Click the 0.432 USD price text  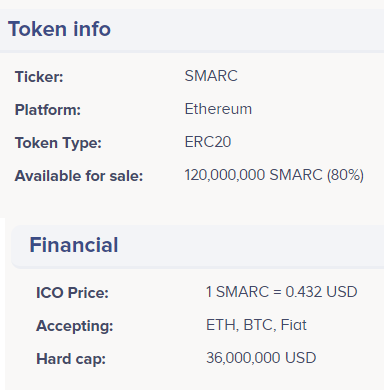(321, 292)
